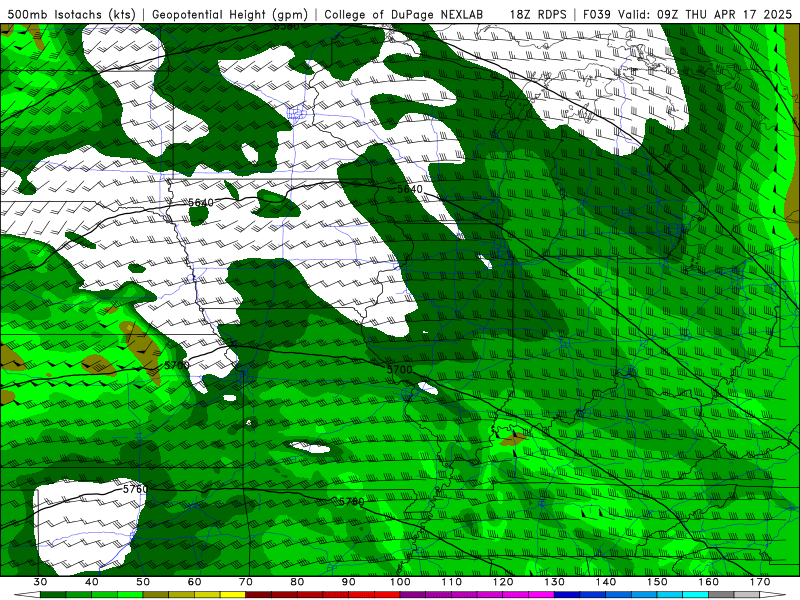Click the leftmost 5760 height contour label
Screen dimensions: 800x600
click(x=135, y=489)
